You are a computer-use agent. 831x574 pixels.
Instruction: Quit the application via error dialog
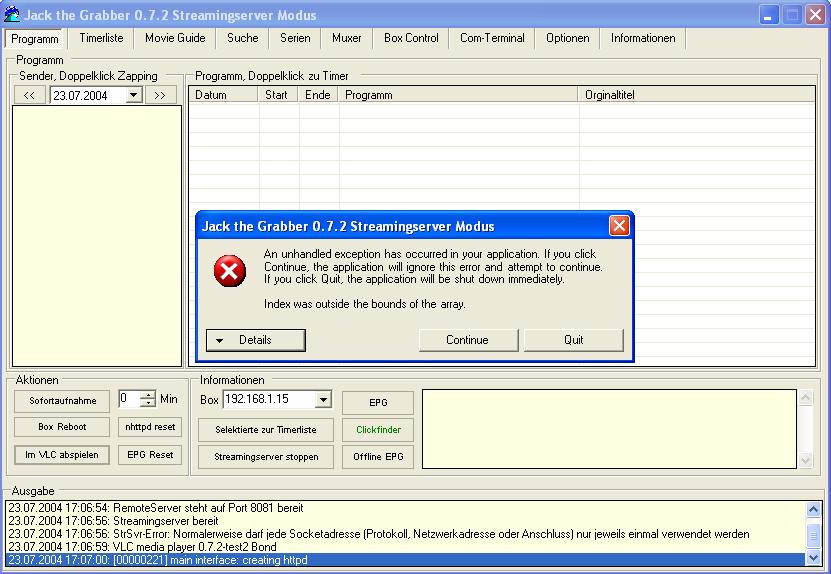pos(573,340)
